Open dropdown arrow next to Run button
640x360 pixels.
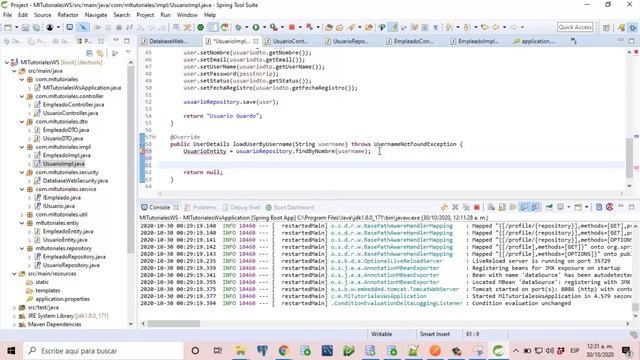tap(264, 27)
